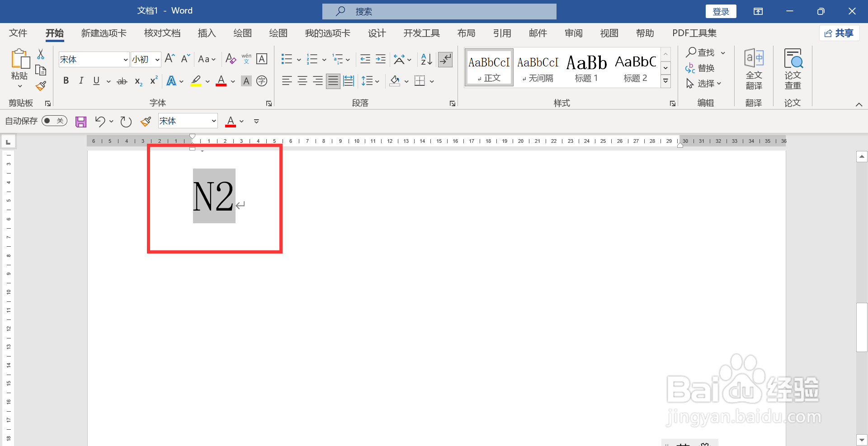This screenshot has height=446, width=868.
Task: Open the Change Case Aa dropdown
Action: (x=207, y=59)
